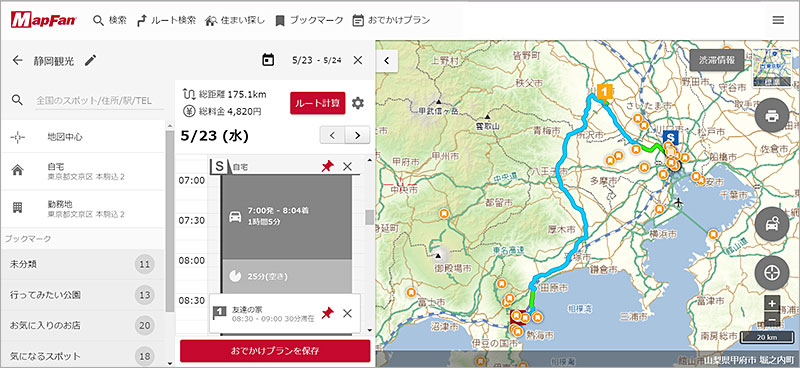The image size is (800, 368).
Task: Open the ブックマーク menu
Action: 309,20
